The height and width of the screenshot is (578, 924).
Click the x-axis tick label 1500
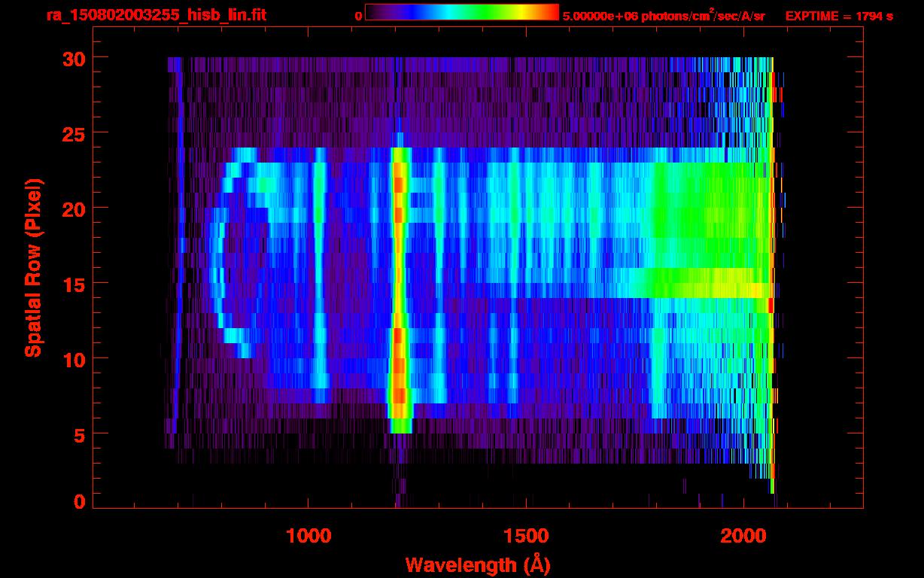coord(526,536)
